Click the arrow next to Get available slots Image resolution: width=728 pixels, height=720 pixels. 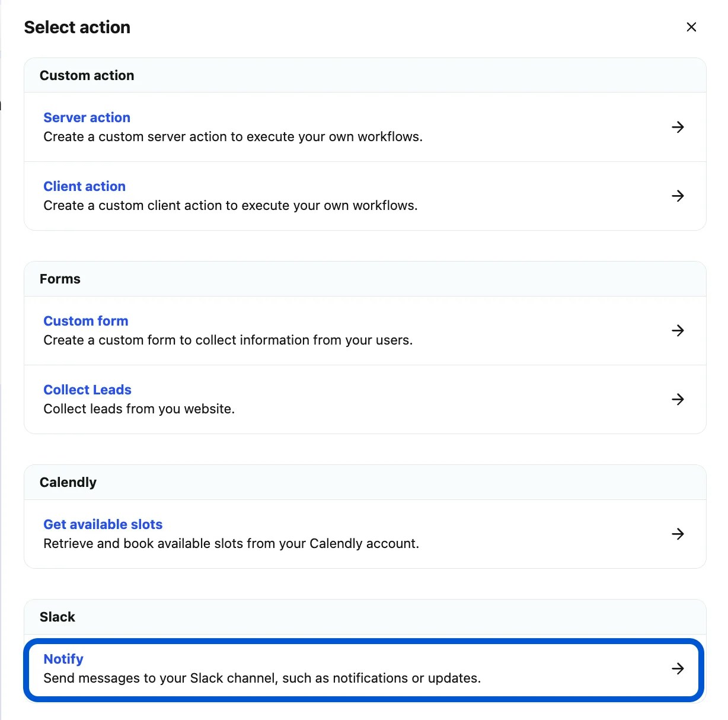(x=678, y=534)
